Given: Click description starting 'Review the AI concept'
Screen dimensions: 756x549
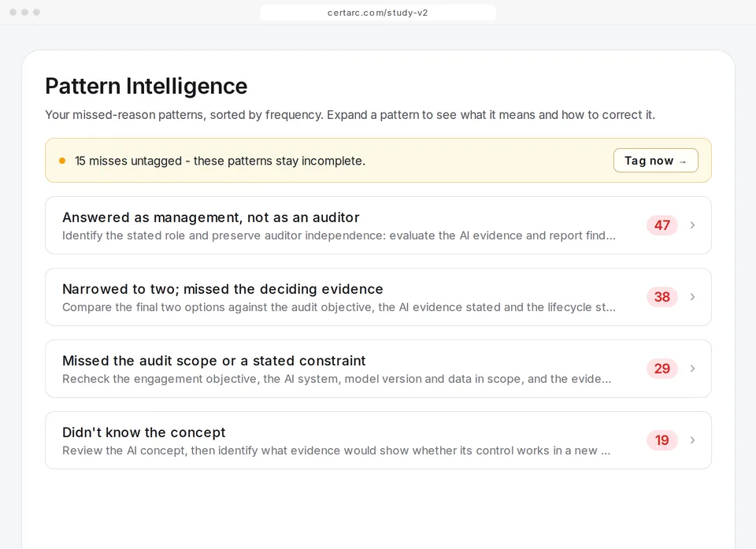Looking at the screenshot, I should pos(336,451).
